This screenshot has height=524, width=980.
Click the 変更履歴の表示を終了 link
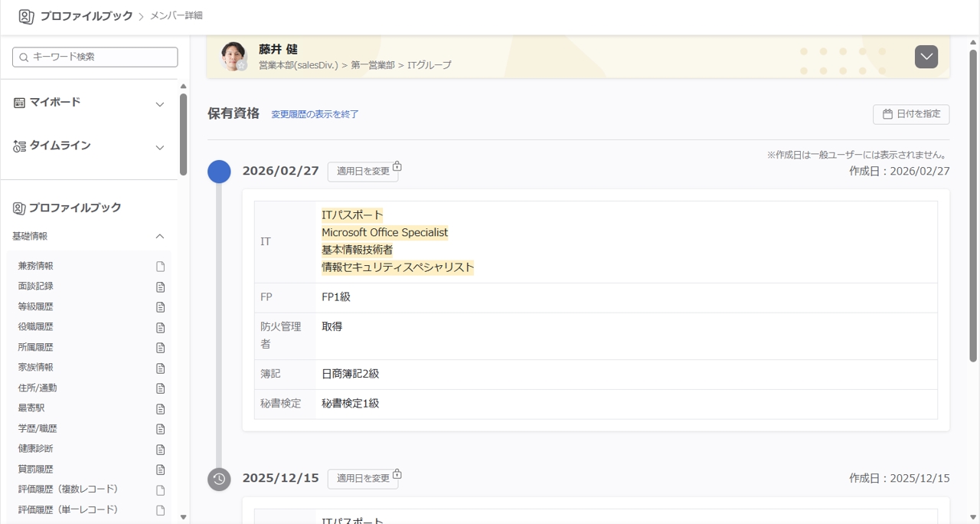click(314, 113)
